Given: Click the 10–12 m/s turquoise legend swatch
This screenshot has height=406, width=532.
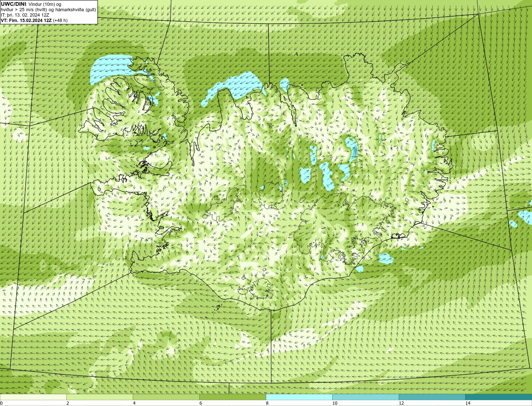Looking at the screenshot, I should click(366, 397).
